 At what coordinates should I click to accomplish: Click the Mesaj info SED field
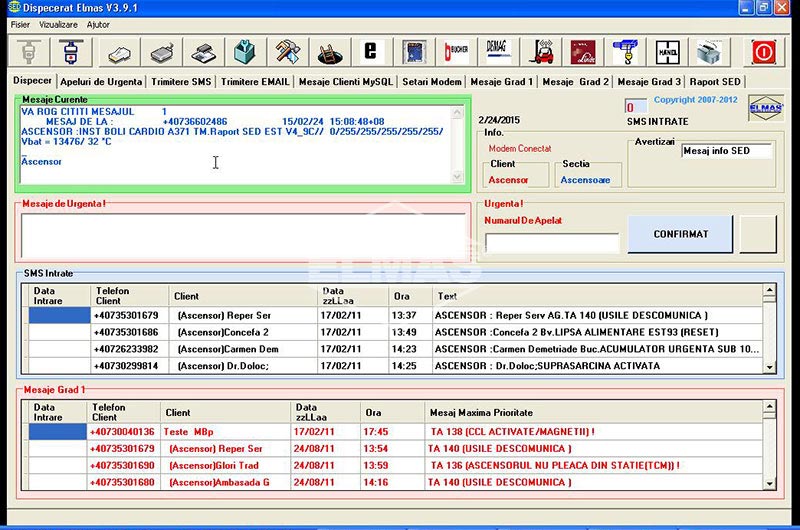click(x=727, y=150)
